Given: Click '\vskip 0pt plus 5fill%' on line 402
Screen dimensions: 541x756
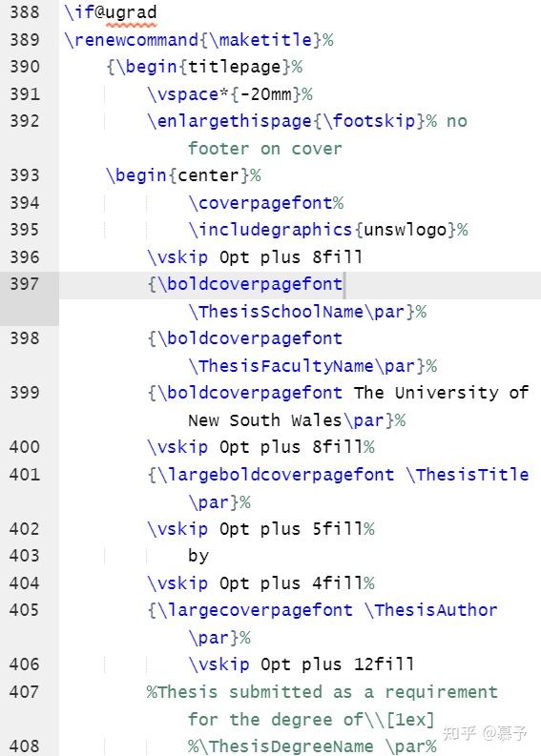Looking at the screenshot, I should (x=260, y=529).
